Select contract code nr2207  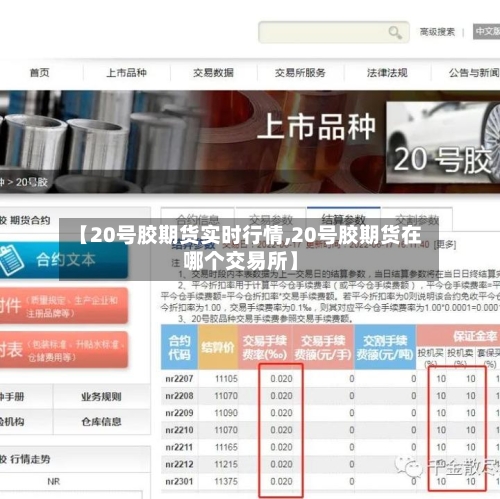[x=179, y=379]
